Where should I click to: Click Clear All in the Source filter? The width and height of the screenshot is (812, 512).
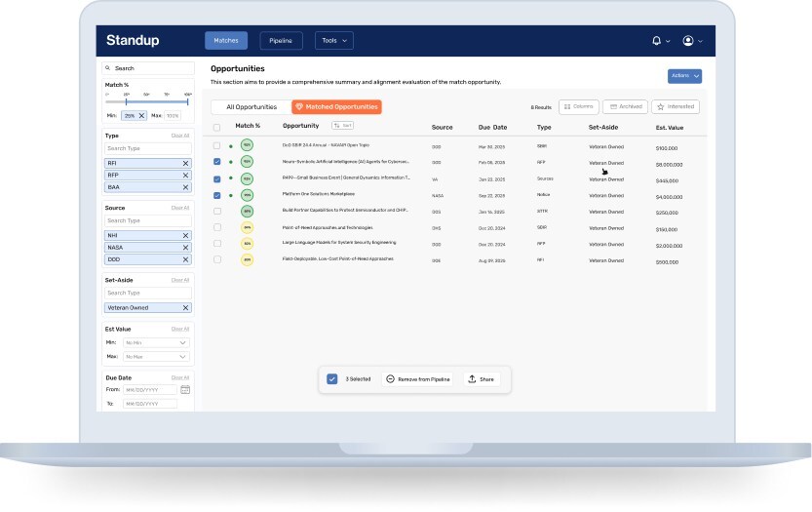[x=180, y=208]
